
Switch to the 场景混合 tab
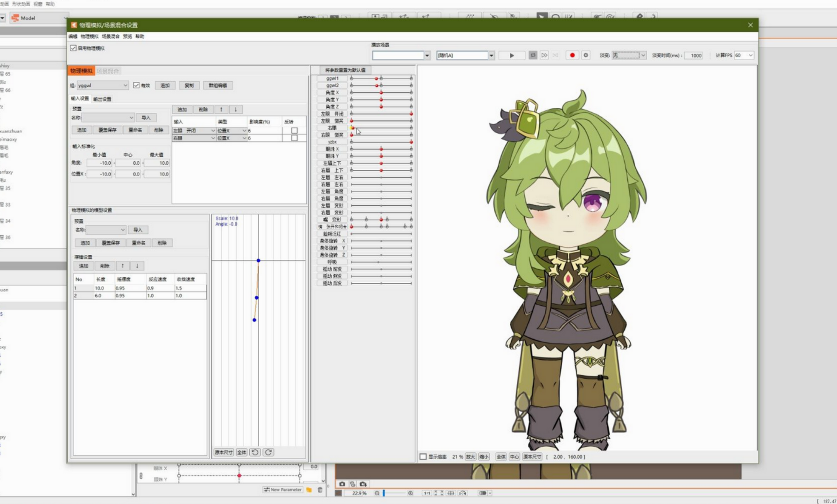pos(108,71)
